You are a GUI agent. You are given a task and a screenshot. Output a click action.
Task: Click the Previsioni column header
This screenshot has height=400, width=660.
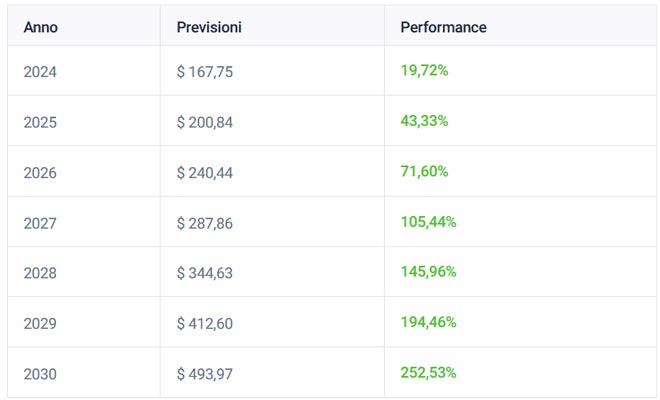209,27
